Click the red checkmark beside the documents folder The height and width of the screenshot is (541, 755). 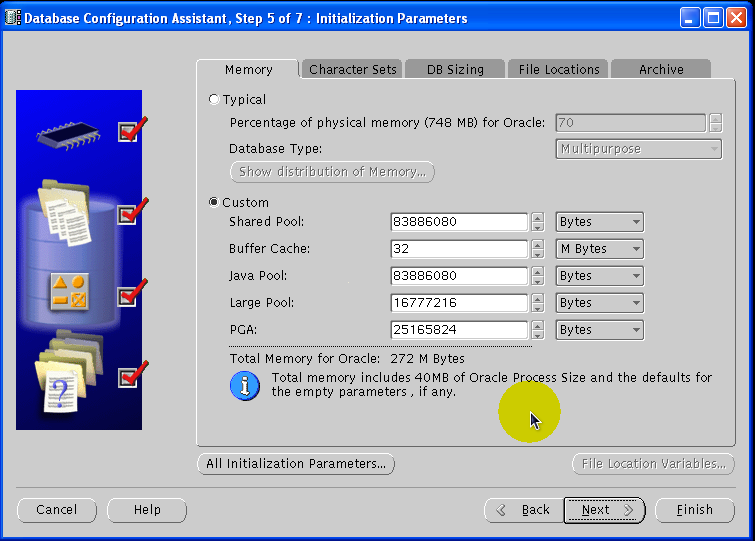pyautogui.click(x=132, y=212)
